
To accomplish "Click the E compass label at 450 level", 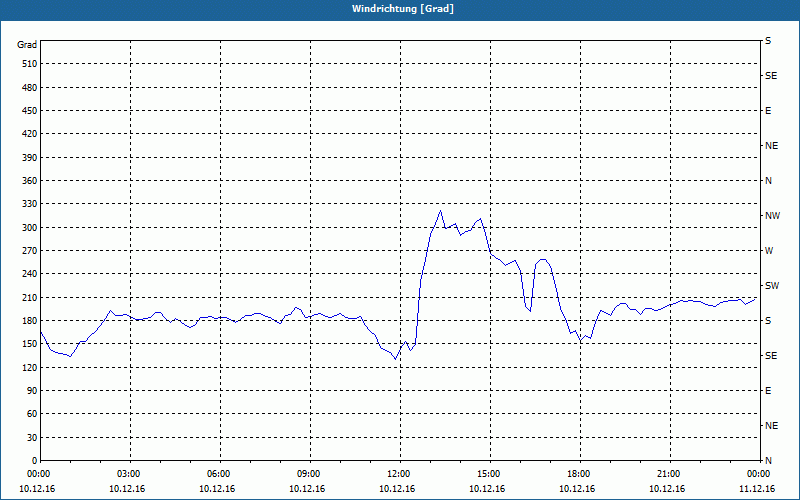I will point(768,111).
